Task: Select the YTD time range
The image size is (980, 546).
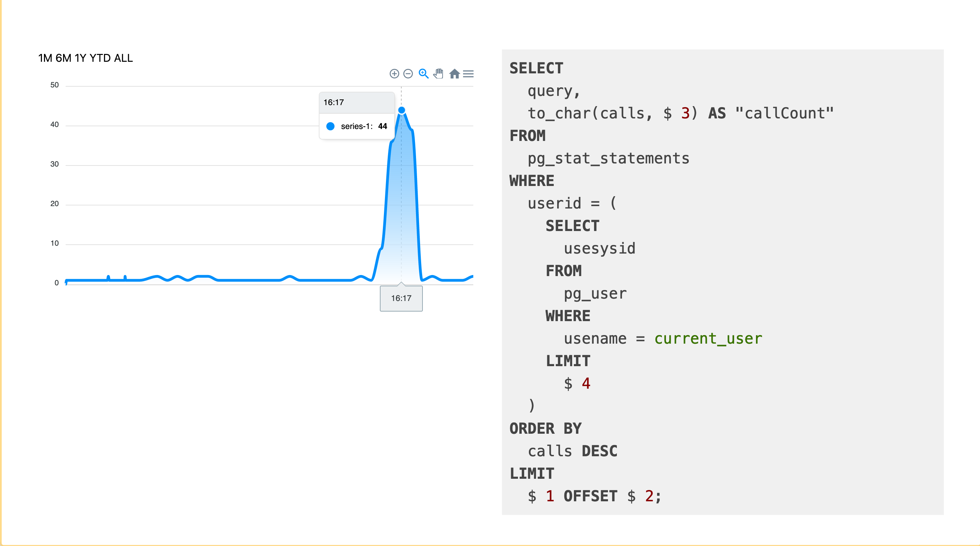Action: pos(100,58)
